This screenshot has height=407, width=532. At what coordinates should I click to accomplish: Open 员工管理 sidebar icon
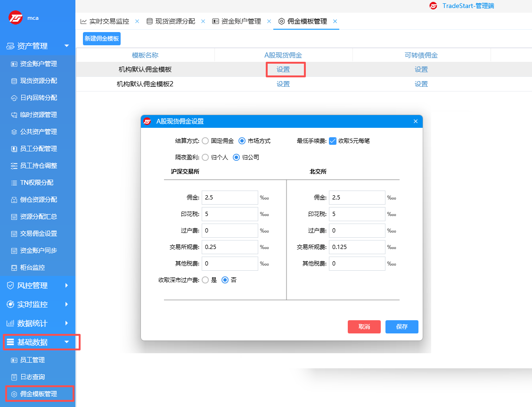[x=14, y=360]
